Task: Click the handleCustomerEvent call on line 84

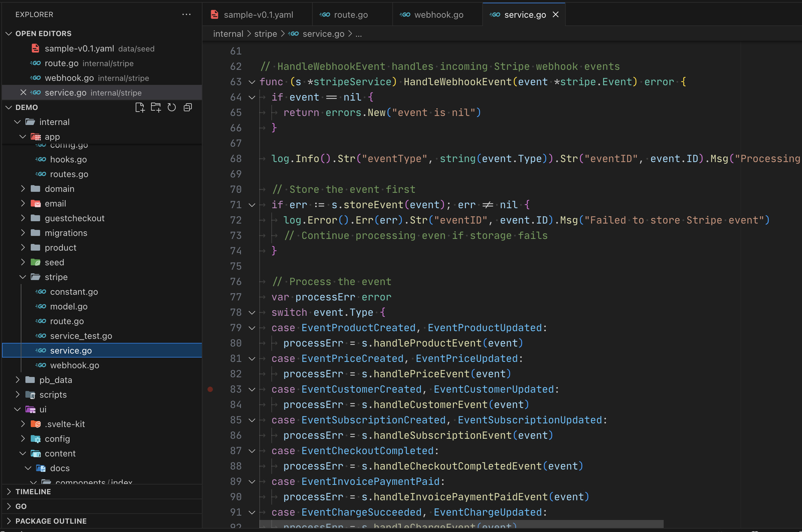Action: pyautogui.click(x=430, y=405)
